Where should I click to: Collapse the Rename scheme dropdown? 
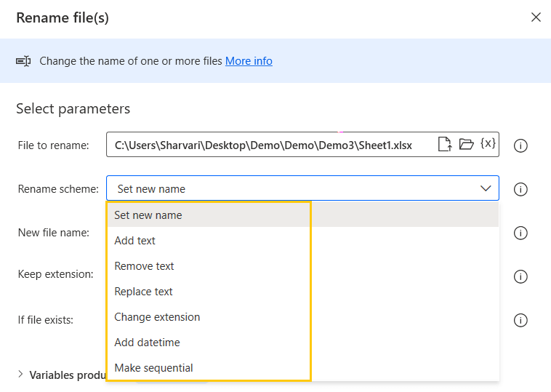[486, 188]
